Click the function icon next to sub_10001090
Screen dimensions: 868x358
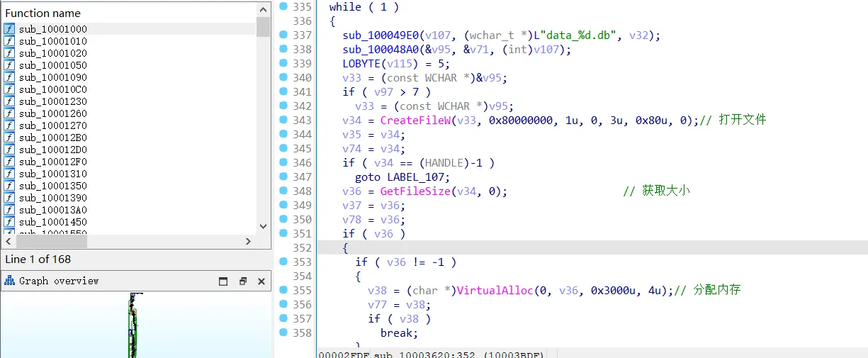point(9,77)
